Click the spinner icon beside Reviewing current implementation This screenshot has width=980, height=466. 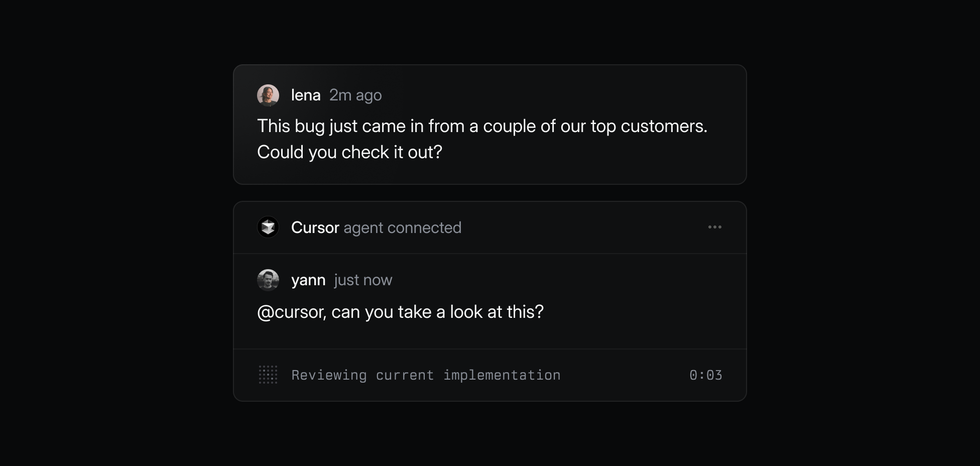[268, 375]
